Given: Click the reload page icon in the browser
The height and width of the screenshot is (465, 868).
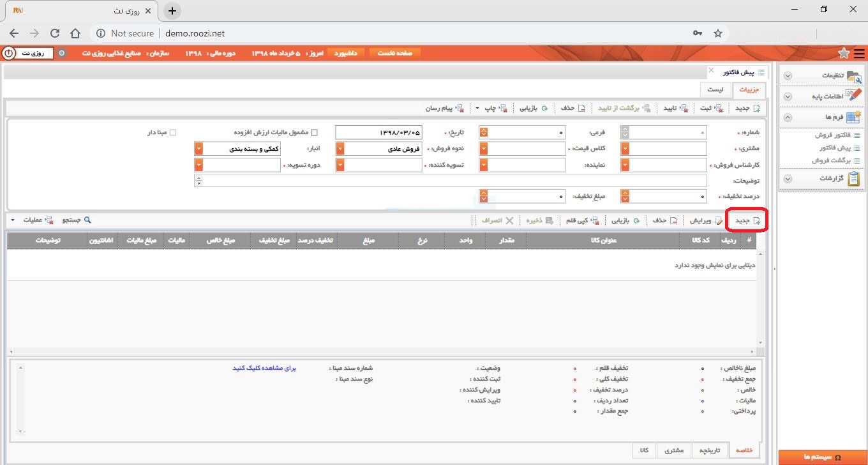Looking at the screenshot, I should (x=55, y=33).
